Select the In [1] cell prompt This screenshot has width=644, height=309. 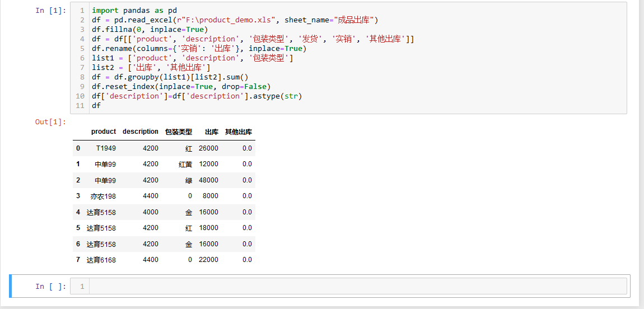point(50,10)
